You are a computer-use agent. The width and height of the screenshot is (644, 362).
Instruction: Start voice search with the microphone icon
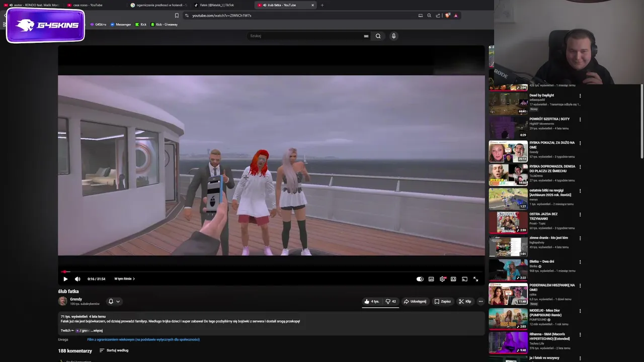[393, 36]
